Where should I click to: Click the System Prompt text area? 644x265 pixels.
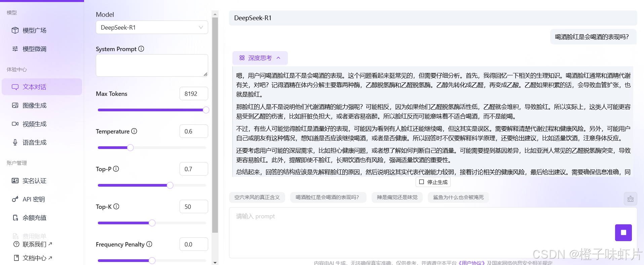[x=152, y=65]
